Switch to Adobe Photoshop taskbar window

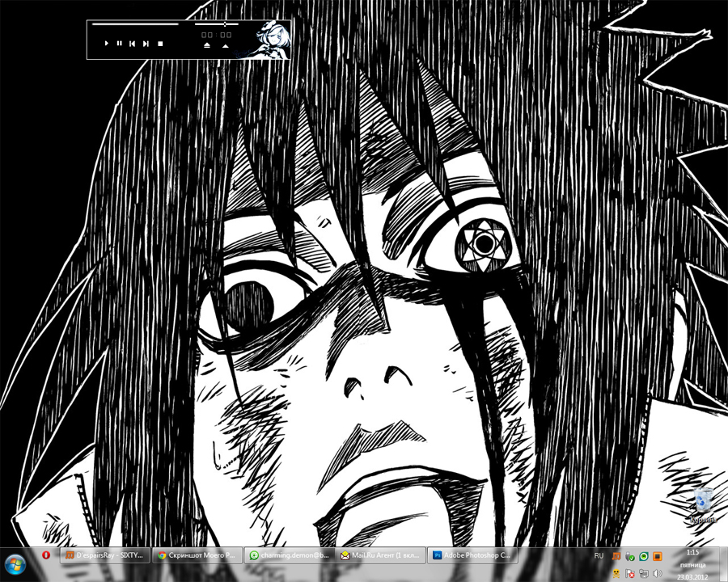point(472,555)
